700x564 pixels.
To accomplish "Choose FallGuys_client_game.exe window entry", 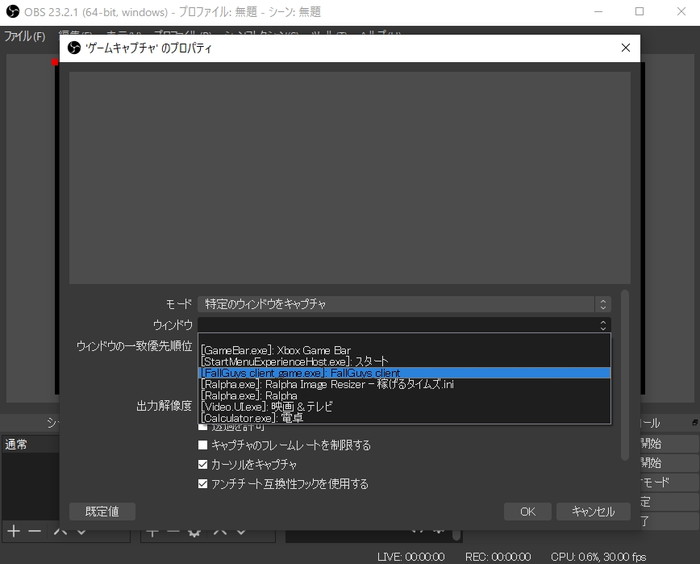I will [x=404, y=373].
